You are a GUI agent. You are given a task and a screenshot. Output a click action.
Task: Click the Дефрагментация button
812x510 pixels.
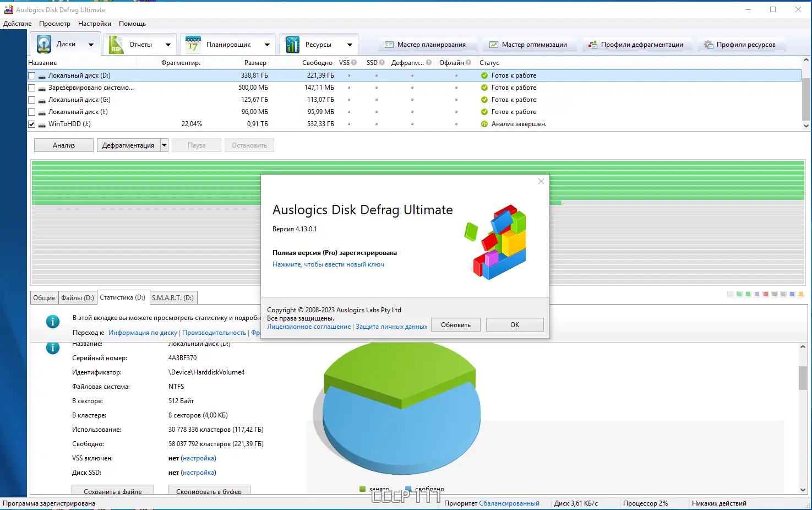128,145
